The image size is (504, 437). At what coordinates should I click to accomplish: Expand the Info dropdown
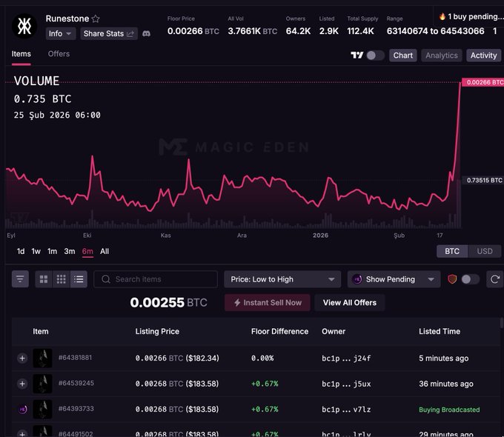(61, 33)
